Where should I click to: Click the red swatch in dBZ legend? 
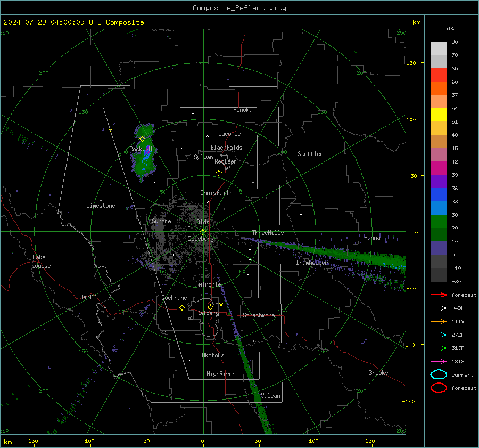[439, 75]
